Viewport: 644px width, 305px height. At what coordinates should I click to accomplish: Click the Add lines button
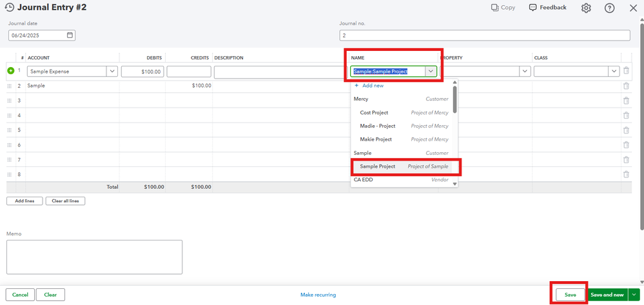click(x=24, y=201)
